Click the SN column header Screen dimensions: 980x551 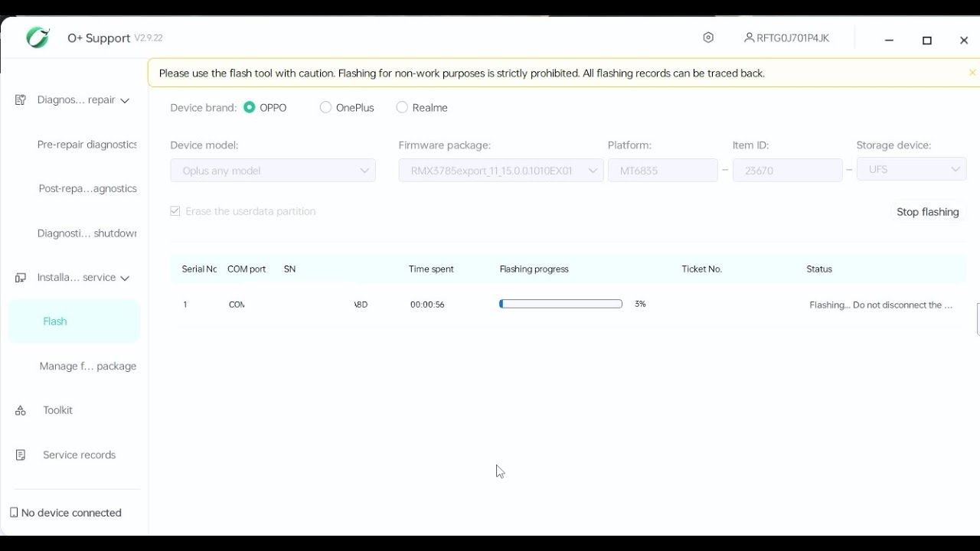pyautogui.click(x=289, y=269)
